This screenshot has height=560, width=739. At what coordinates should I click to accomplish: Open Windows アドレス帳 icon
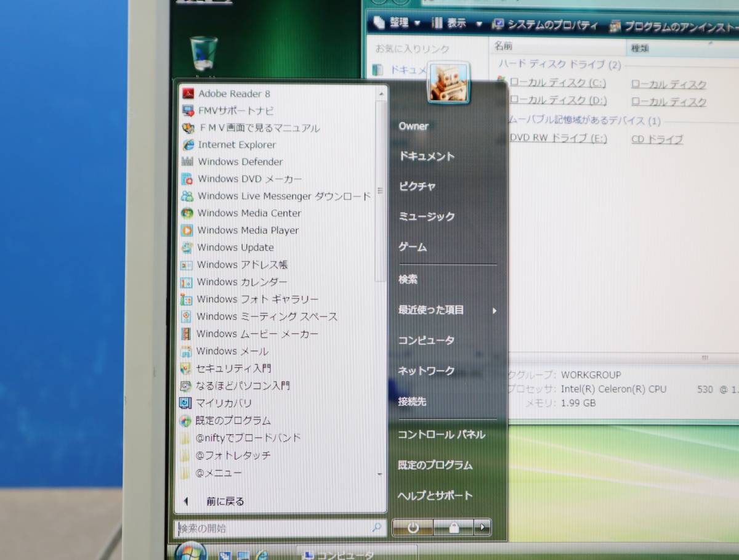[x=187, y=265]
